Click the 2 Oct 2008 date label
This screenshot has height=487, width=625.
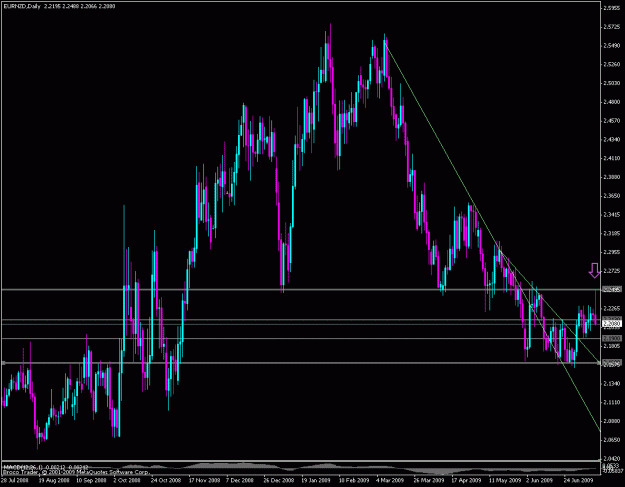(127, 481)
